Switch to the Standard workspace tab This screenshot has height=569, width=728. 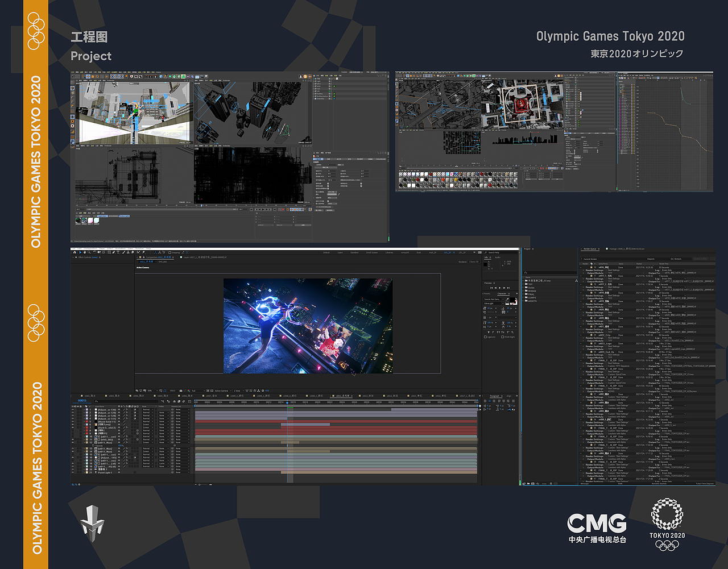354,252
